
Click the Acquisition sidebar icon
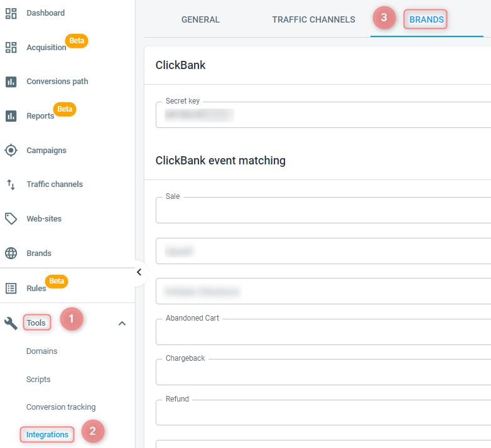[11, 47]
